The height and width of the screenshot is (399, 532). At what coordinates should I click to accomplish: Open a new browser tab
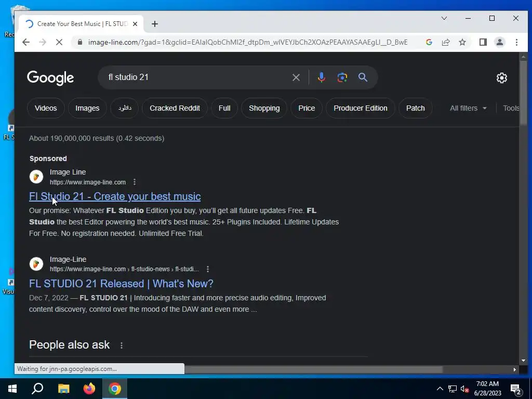point(155,24)
